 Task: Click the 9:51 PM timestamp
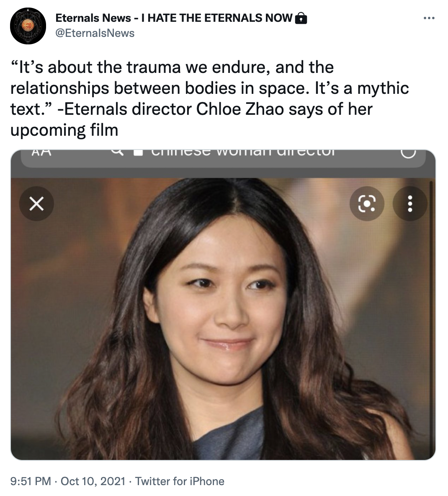point(30,481)
